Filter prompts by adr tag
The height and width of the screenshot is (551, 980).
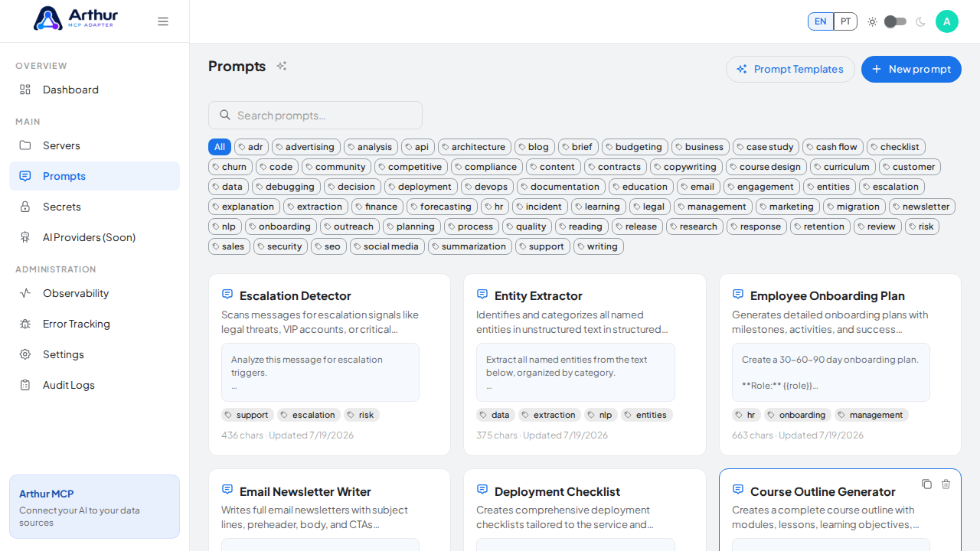tap(251, 147)
